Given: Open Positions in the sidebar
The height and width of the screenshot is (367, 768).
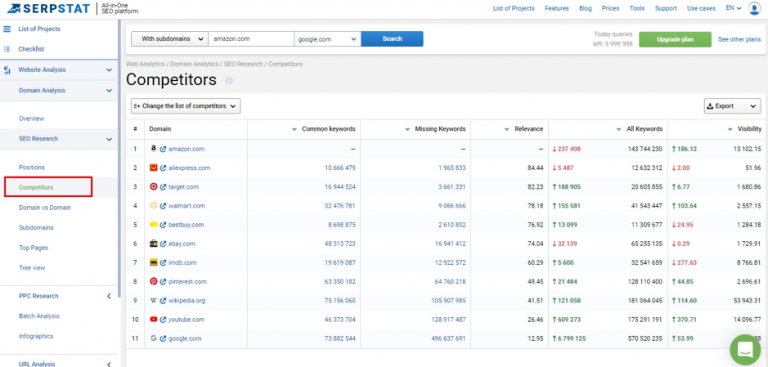Looking at the screenshot, I should 31,168.
